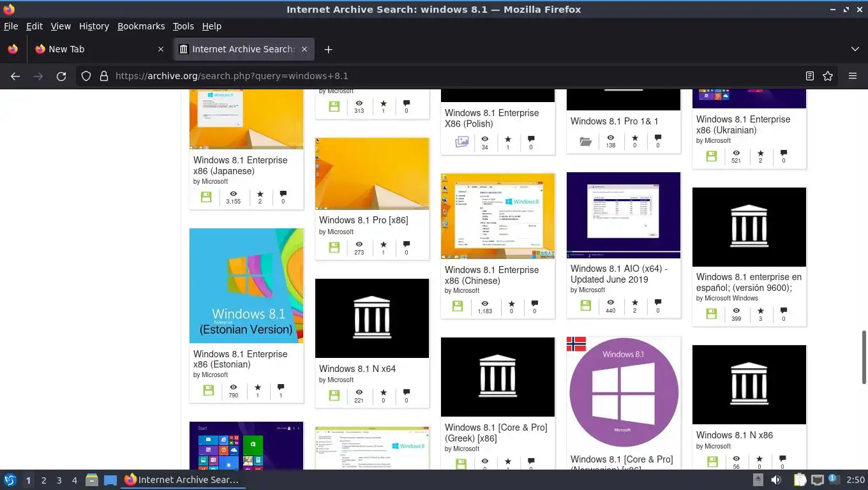Open Windows 8.1 Pro [x86] title link
Viewport: 868px width, 490px height.
point(364,220)
